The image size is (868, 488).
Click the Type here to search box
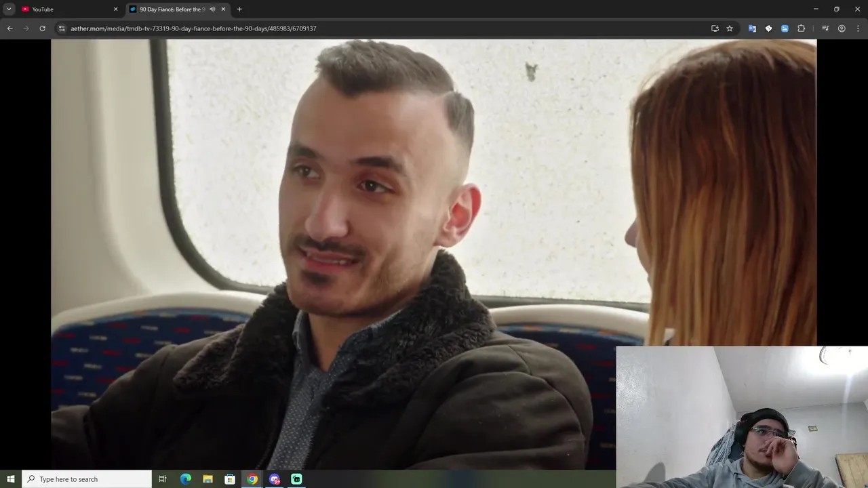coord(87,479)
